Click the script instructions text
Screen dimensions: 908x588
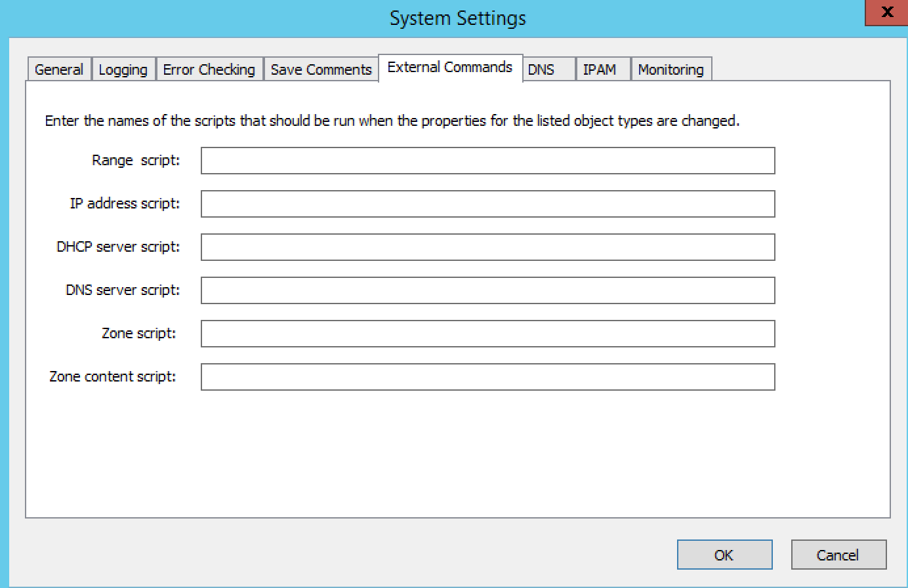coord(392,121)
